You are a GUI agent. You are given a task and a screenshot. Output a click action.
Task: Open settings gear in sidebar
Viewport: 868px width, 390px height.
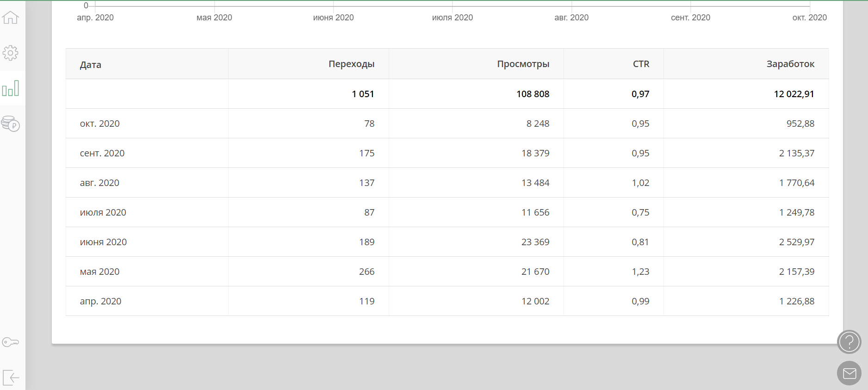coord(10,53)
